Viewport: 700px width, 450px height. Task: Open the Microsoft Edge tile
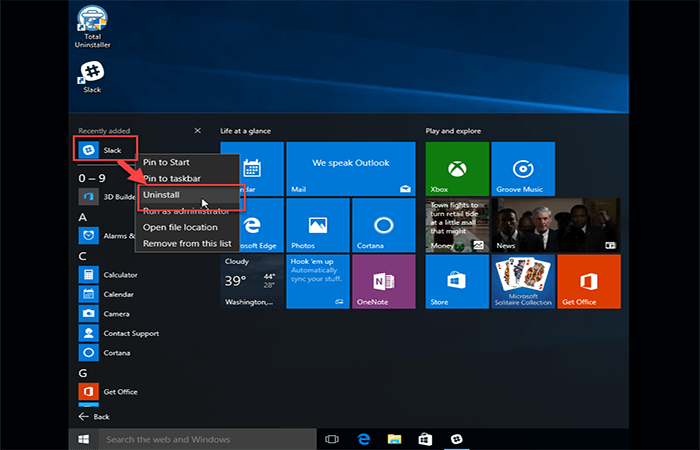[x=261, y=225]
